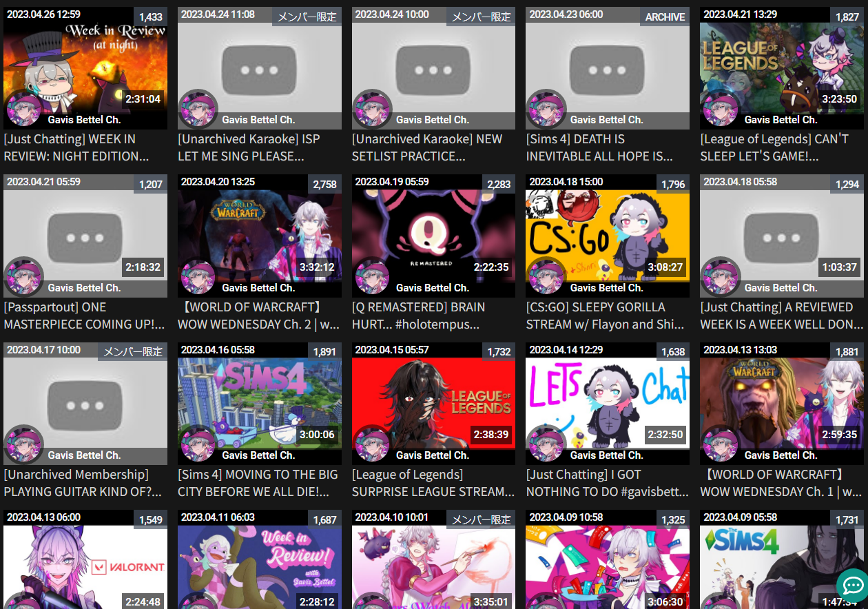Open painting-themed 3:35:01 member video thumbnail
Viewport: 868px width, 609px height.
[x=433, y=559]
